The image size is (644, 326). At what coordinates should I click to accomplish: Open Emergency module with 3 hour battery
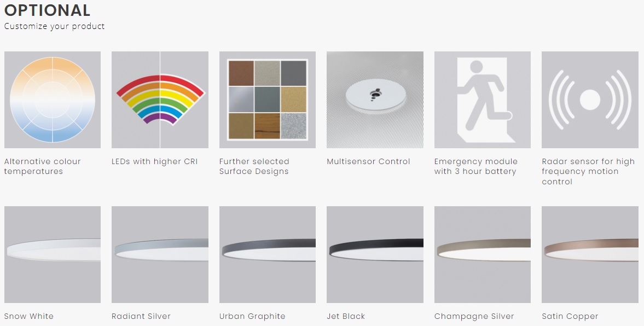(475, 166)
